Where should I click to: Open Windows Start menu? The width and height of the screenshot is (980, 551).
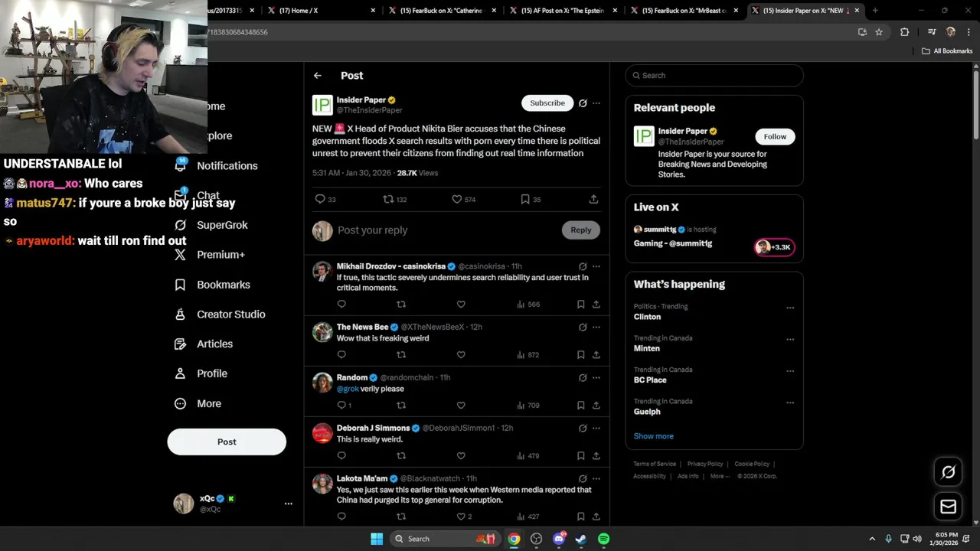(x=377, y=539)
